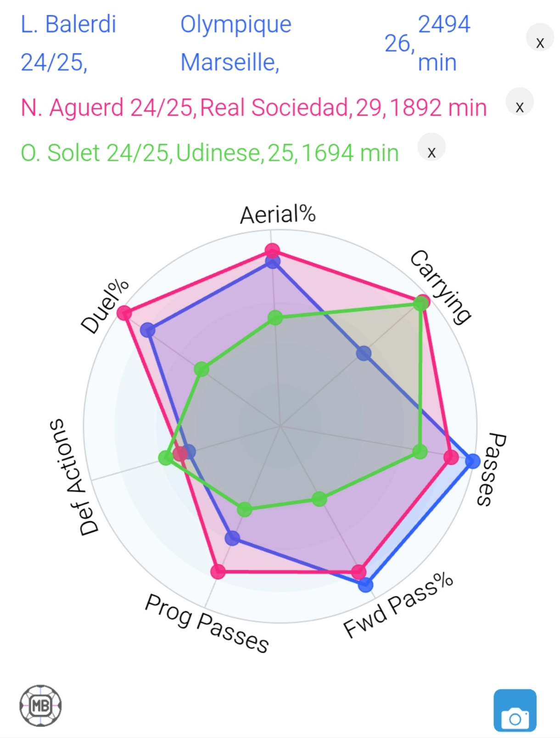
Task: Click the Carrying axis label
Action: [x=440, y=287]
